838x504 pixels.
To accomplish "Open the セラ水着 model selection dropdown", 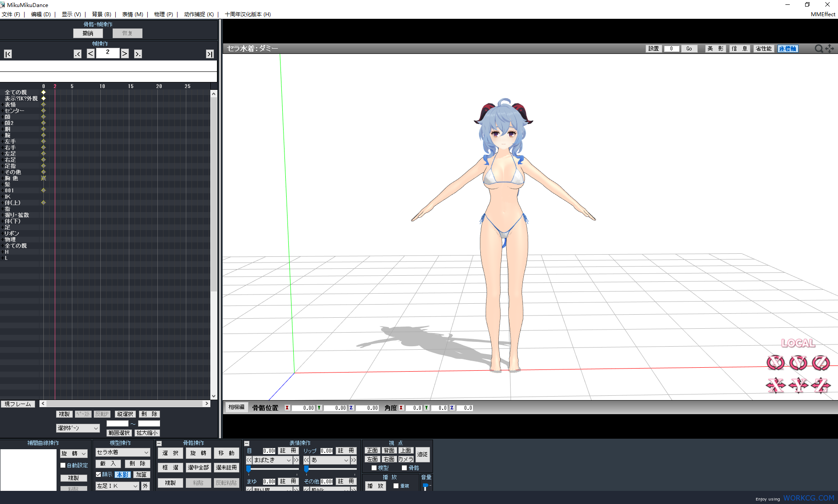I will coord(123,452).
